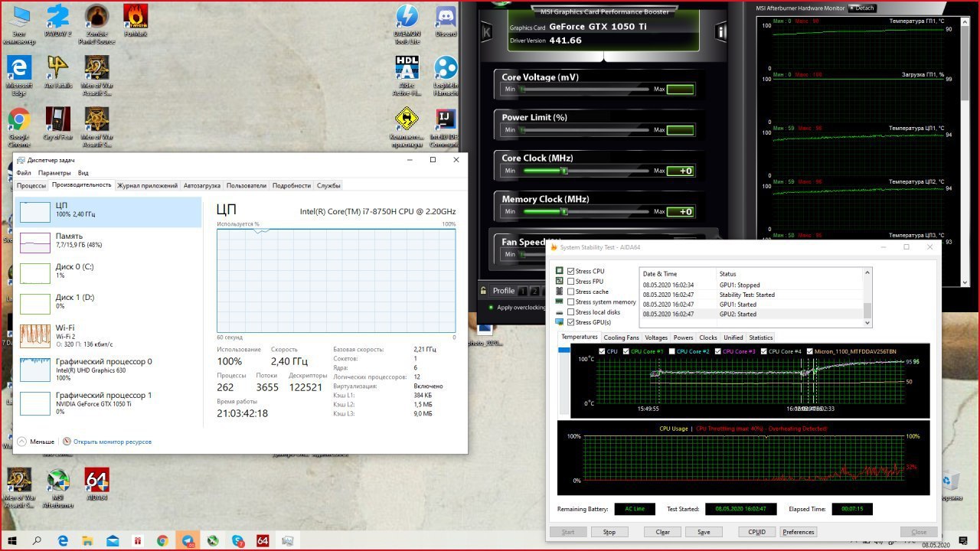Open AIDA64 desktop shortcut
The width and height of the screenshot is (980, 551).
pyautogui.click(x=96, y=484)
